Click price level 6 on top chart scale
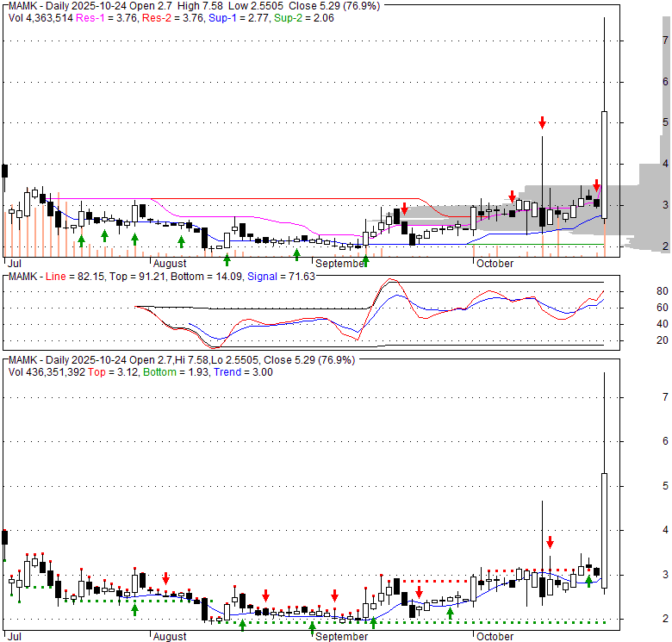The width and height of the screenshot is (672, 642). click(x=665, y=81)
